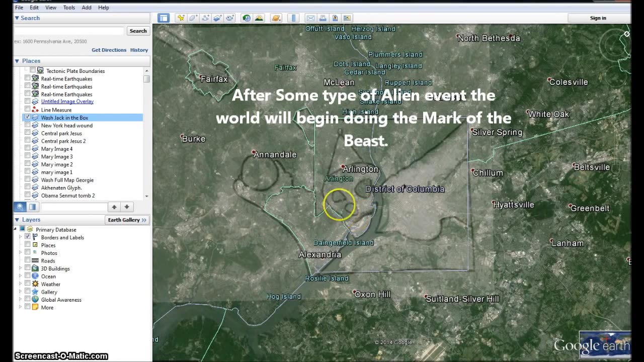Image resolution: width=644 pixels, height=362 pixels.
Task: Focus the Places filter text field
Action: 73,207
